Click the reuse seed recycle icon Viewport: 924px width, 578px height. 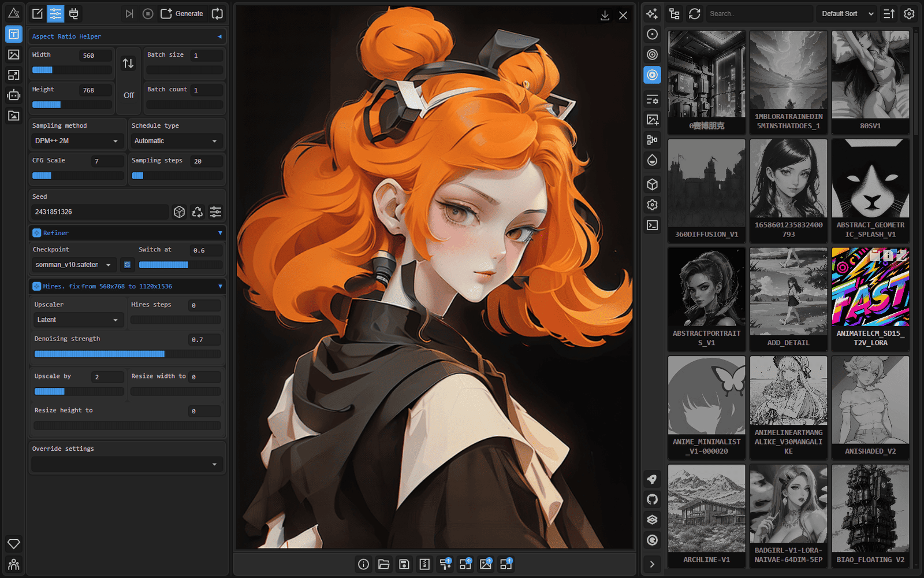198,212
